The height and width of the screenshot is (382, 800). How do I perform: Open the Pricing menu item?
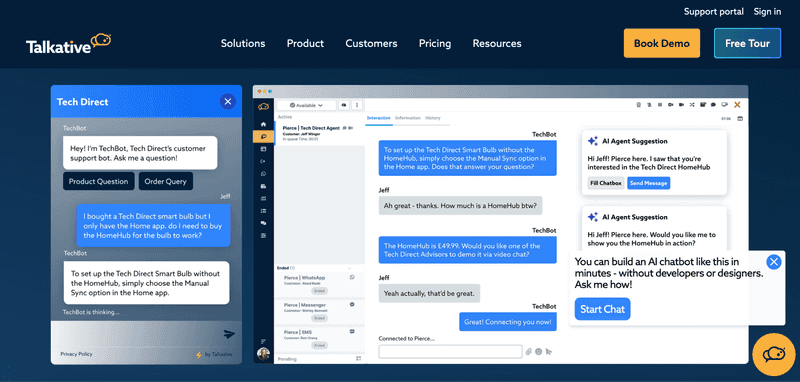click(435, 43)
